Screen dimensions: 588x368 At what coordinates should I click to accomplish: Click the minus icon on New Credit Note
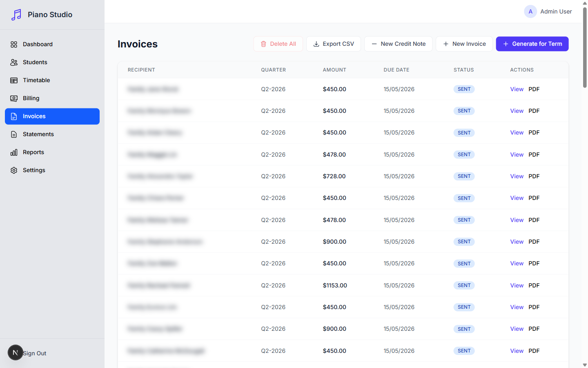374,44
